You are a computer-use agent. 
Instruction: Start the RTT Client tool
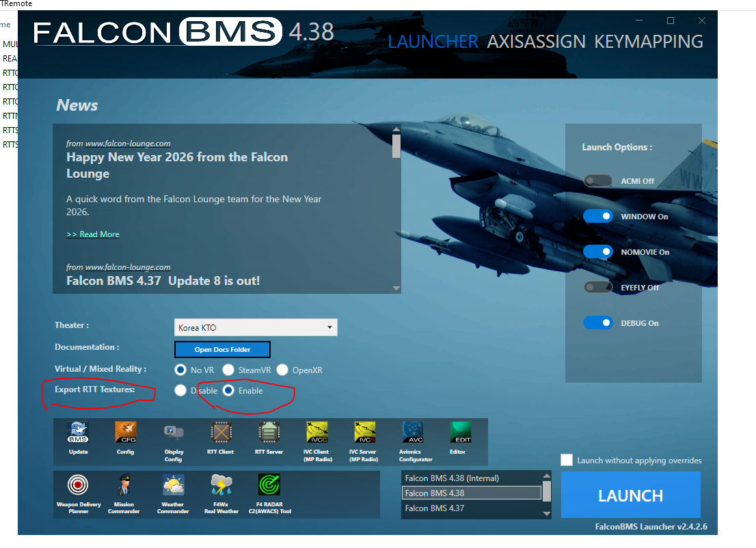[x=221, y=433]
